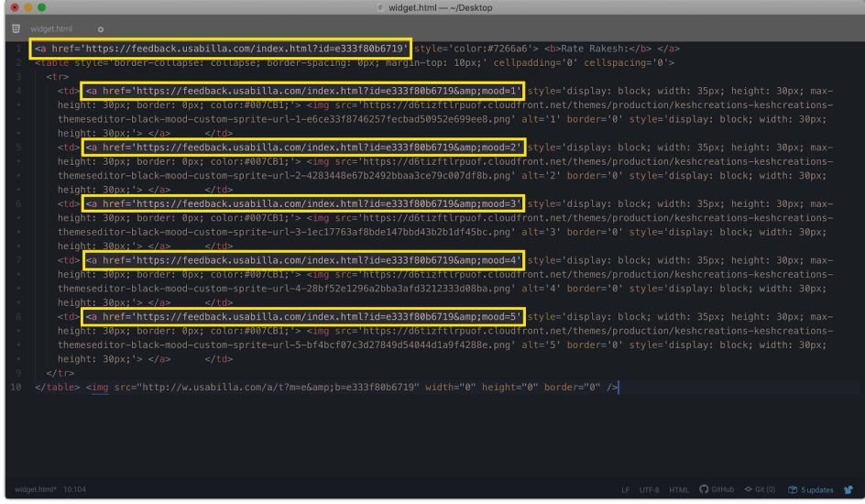Viewport: 865px width, 504px height.
Task: Click the 10:104 cursor position indicator
Action: click(x=74, y=489)
